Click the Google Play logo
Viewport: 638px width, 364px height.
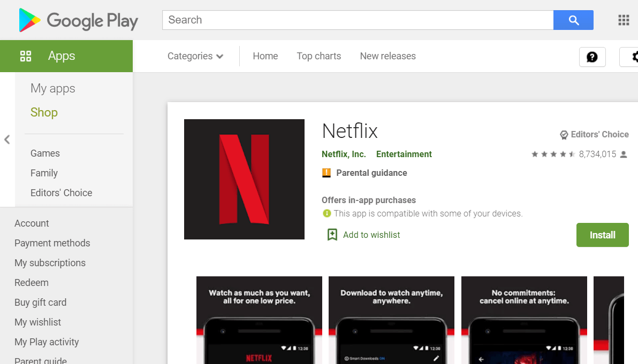point(78,20)
